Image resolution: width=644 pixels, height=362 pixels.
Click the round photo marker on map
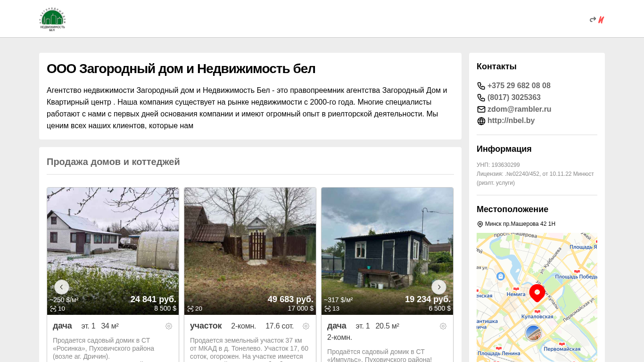(533, 333)
